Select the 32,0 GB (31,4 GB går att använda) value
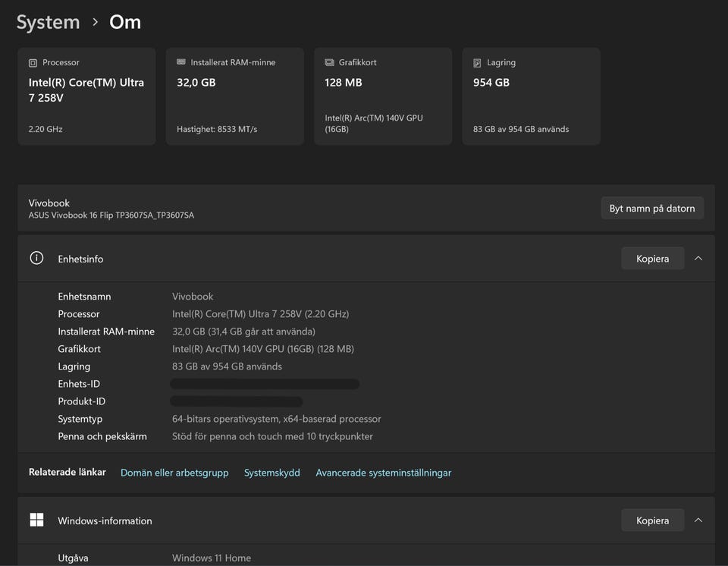This screenshot has width=728, height=566. [x=243, y=332]
